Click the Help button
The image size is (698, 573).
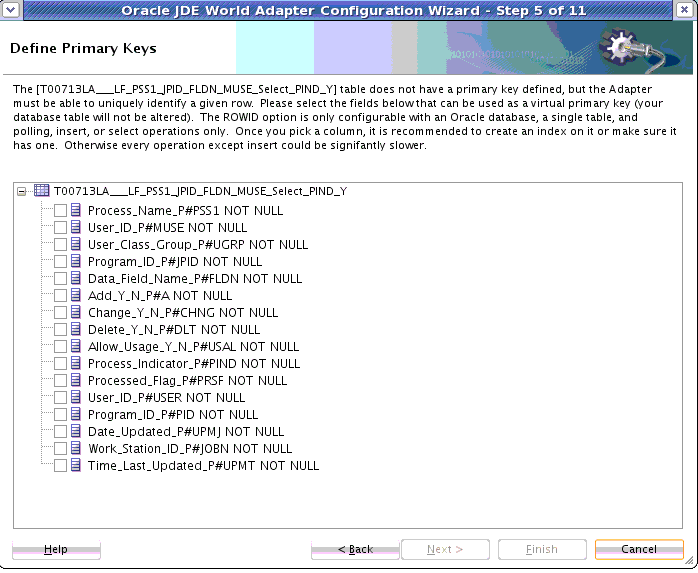click(56, 549)
